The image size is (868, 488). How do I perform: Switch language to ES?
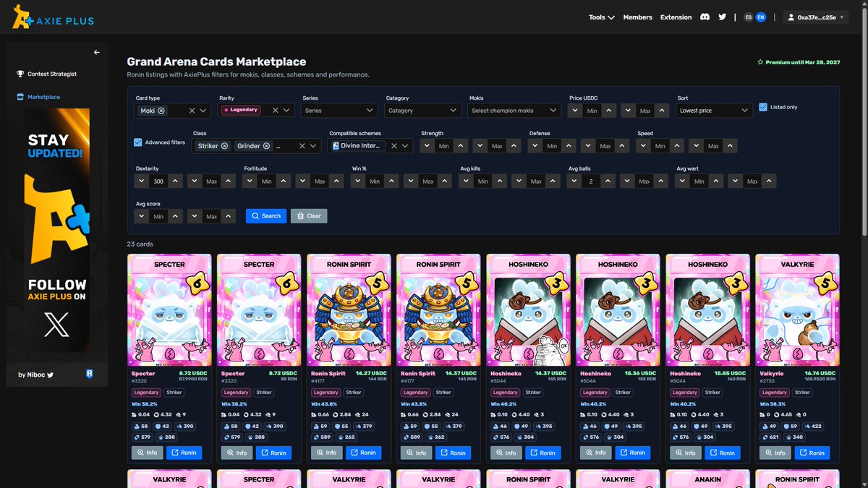[x=749, y=17]
